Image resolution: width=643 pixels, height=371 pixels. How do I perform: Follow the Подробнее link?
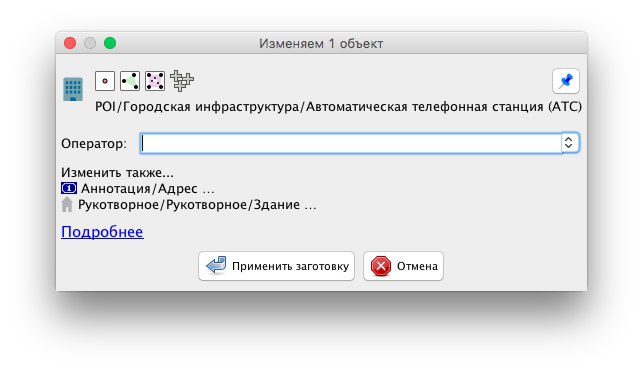click(x=102, y=232)
